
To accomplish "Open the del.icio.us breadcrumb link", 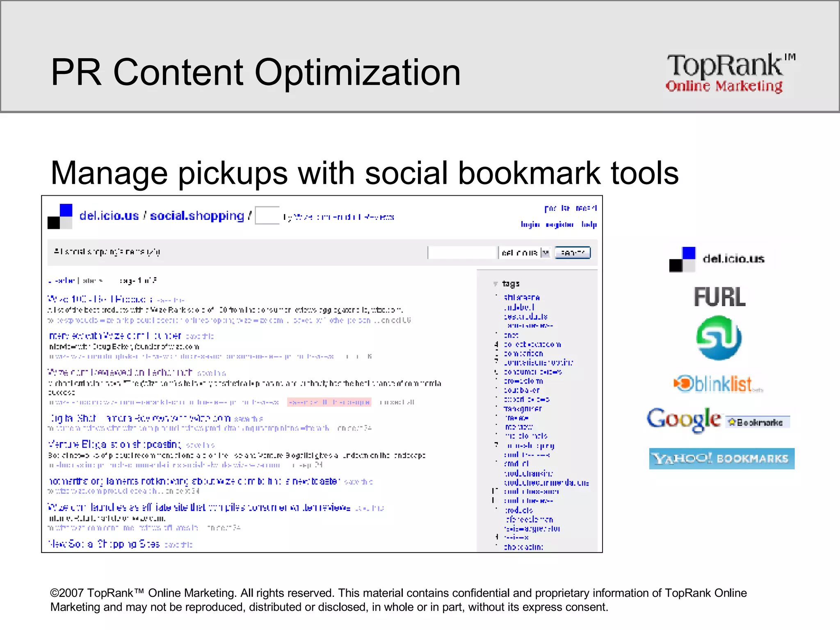I will pos(109,216).
